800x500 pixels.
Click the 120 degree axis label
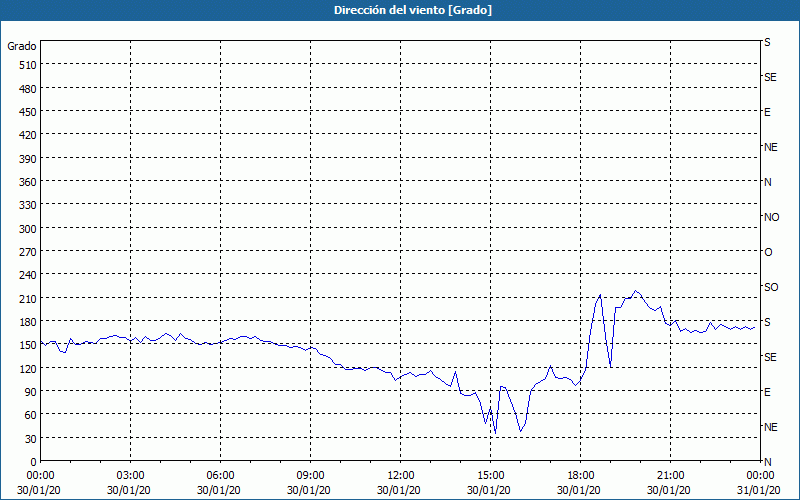[28, 369]
